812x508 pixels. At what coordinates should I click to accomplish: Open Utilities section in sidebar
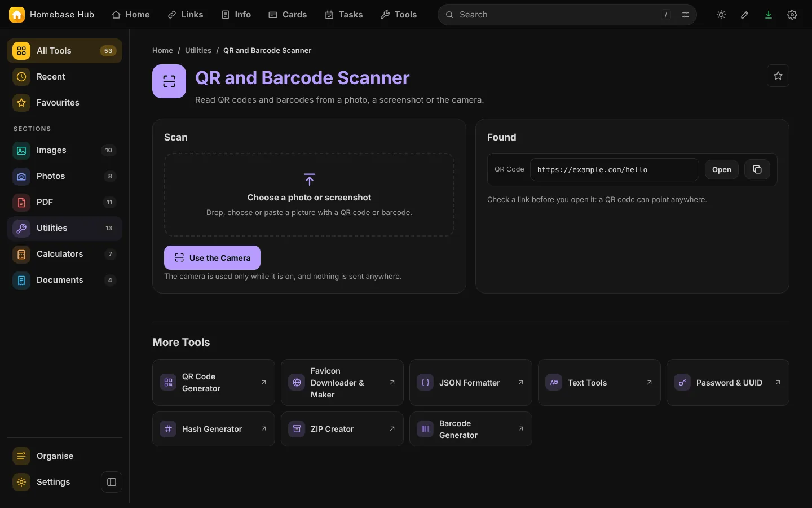64,228
